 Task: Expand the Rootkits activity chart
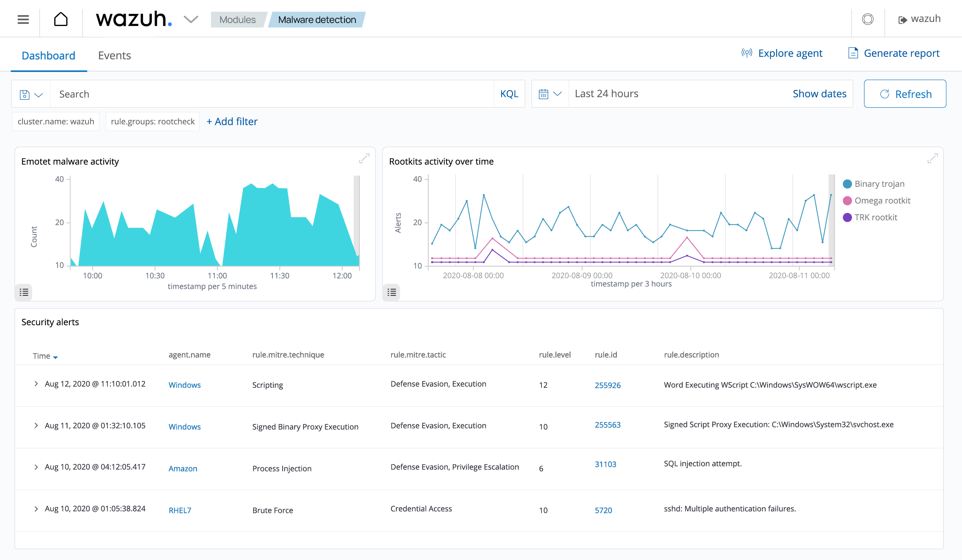[932, 158]
